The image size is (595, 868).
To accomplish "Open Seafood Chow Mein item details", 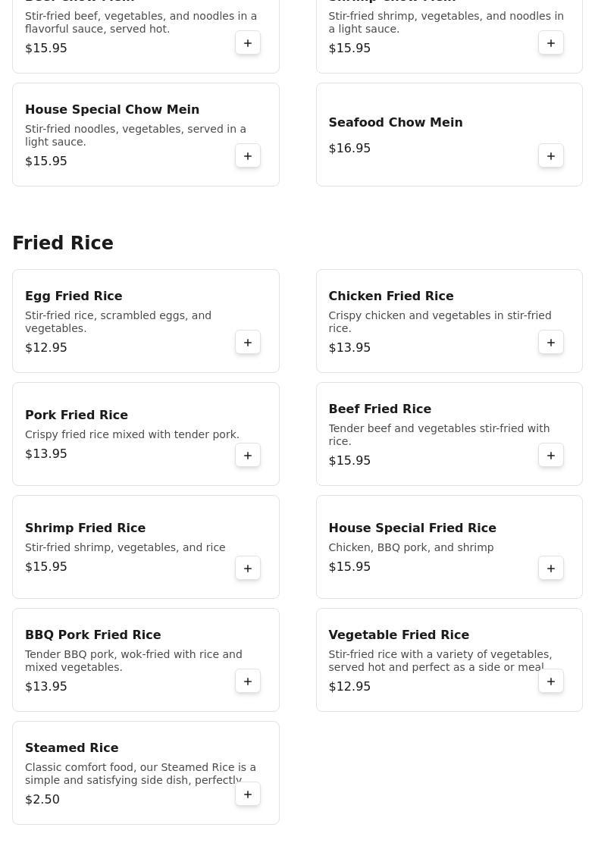I will (395, 123).
